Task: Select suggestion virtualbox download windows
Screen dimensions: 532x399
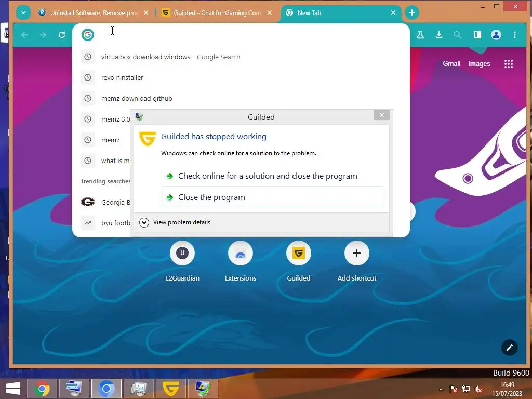Action: (241, 57)
